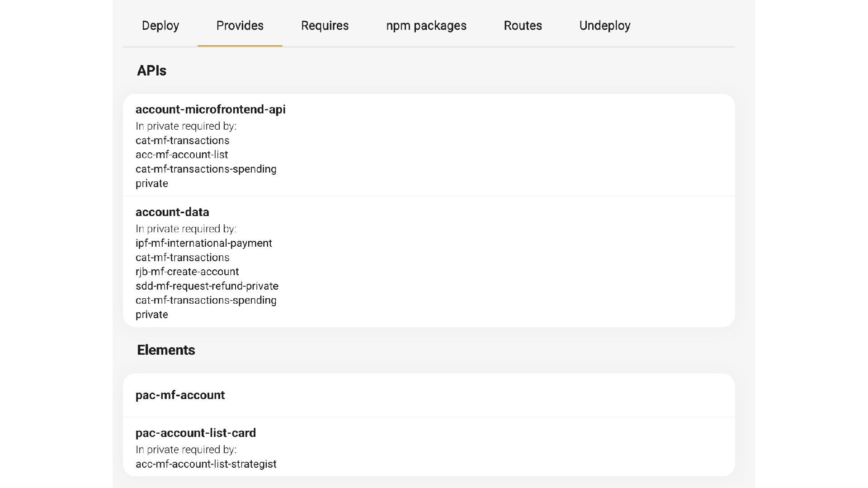Image resolution: width=868 pixels, height=488 pixels.
Task: Click the pac-account-list-card element heading
Action: pyautogui.click(x=195, y=433)
